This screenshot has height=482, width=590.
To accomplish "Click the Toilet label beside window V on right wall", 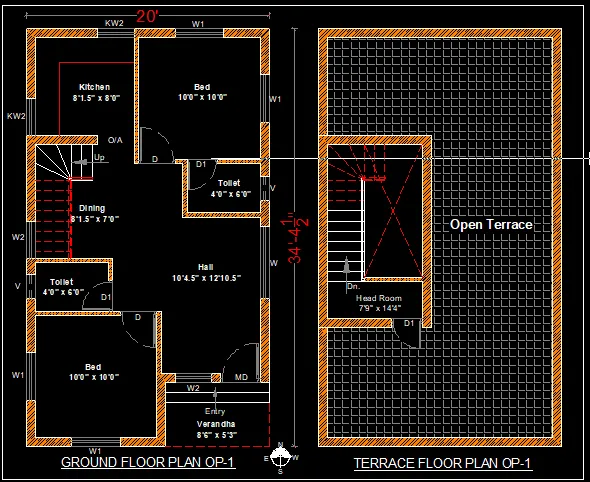I will point(229,183).
